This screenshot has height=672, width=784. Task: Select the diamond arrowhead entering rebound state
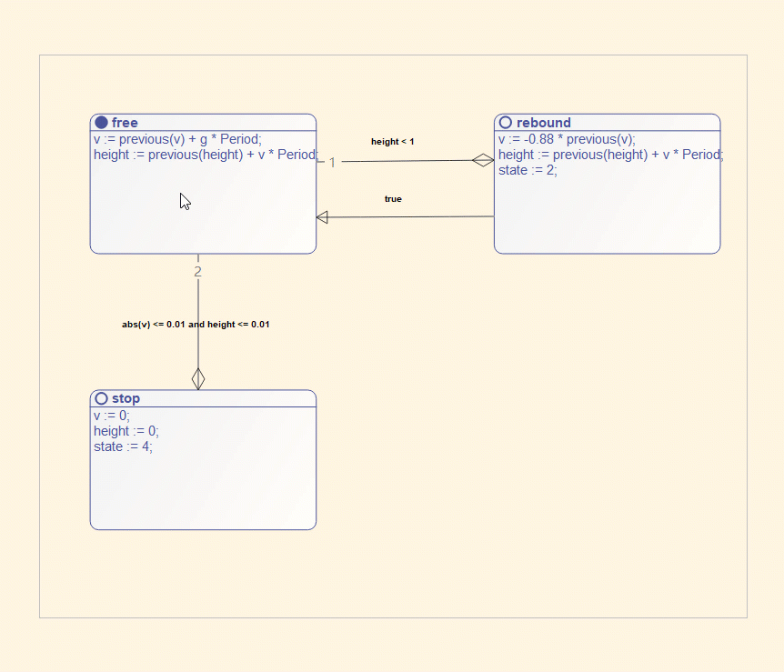coord(483,160)
